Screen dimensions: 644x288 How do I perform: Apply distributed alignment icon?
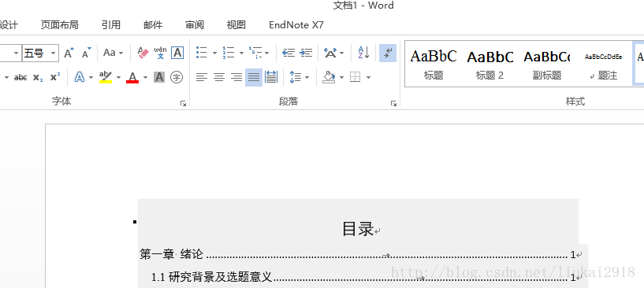271,77
